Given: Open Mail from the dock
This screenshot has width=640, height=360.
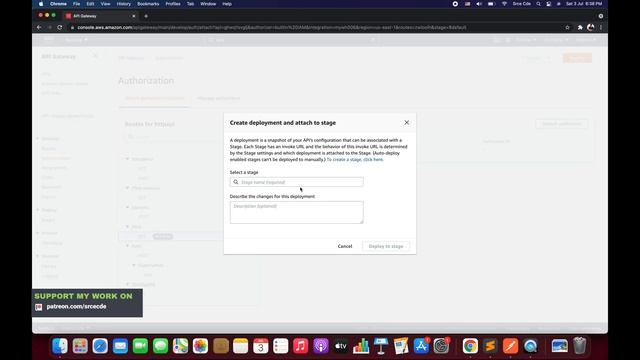Looking at the screenshot, I should click(x=120, y=346).
